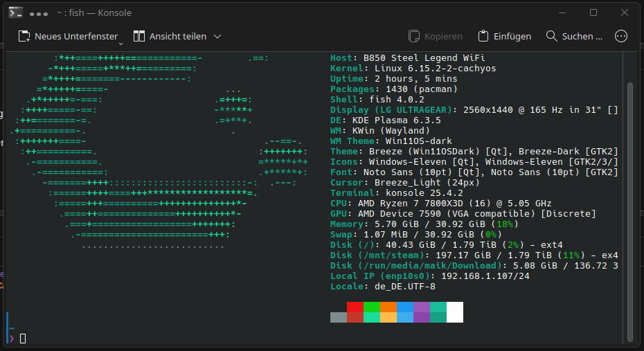Click Local IP 192.168.1.107/24
This screenshot has height=351, width=644.
pos(485,276)
